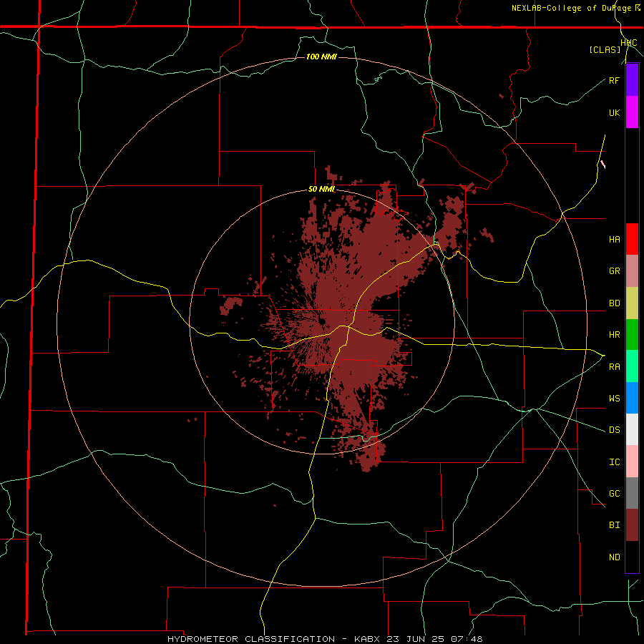Click the 'GR' legend label
This screenshot has width=644, height=644.
614,271
